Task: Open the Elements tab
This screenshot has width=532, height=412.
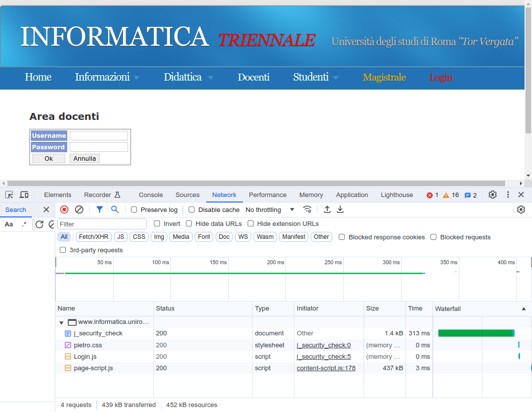Action: click(58, 195)
